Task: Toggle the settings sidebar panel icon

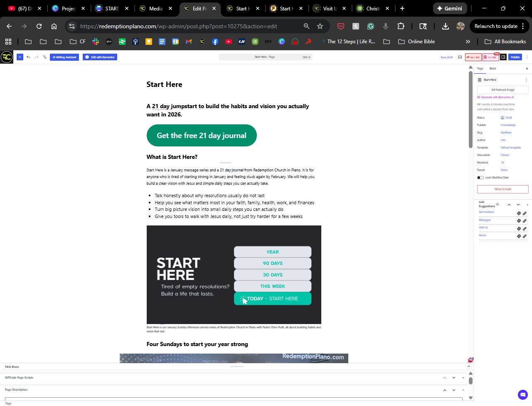Action: pyautogui.click(x=503, y=57)
